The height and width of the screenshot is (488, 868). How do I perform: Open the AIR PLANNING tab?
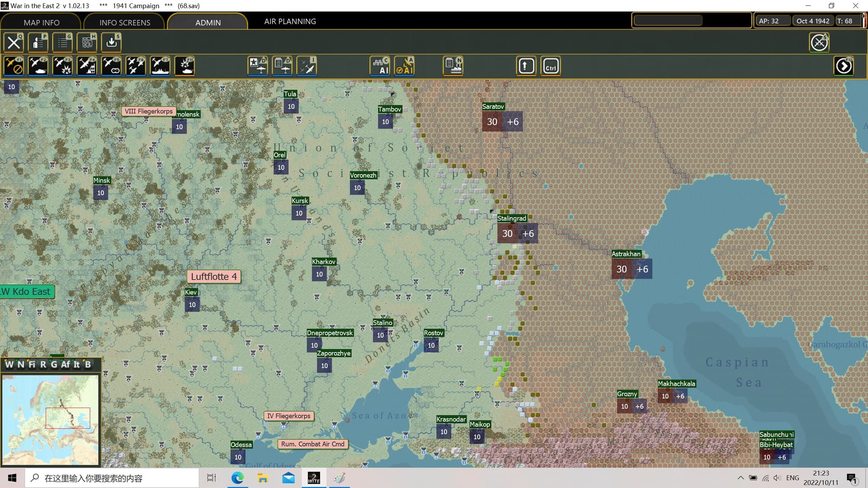290,21
